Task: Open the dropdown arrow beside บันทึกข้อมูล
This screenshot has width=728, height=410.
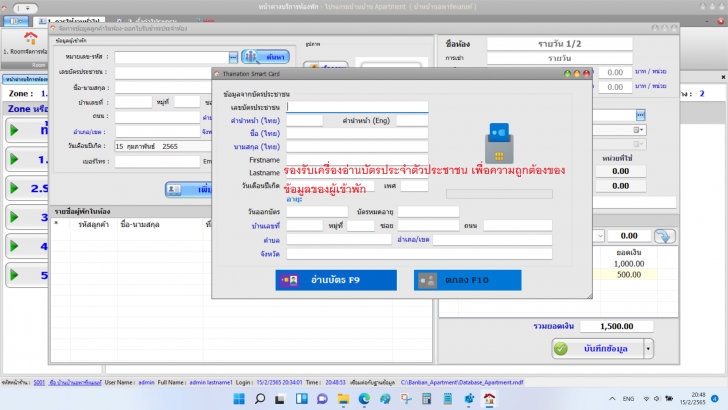Action: tap(649, 349)
